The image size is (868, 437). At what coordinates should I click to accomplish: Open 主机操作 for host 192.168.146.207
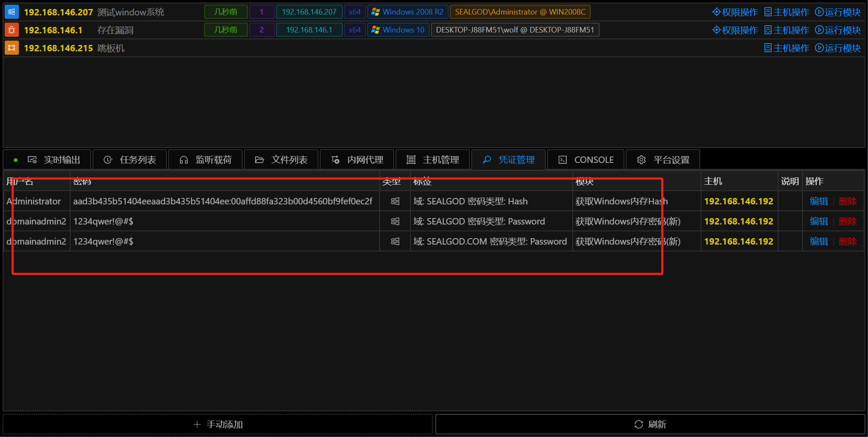click(x=787, y=12)
